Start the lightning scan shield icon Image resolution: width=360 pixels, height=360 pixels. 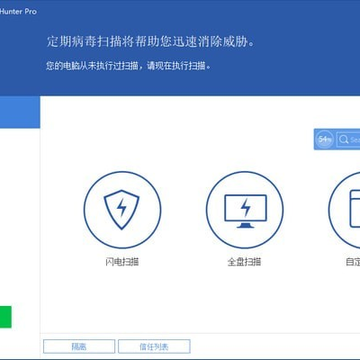tap(122, 210)
